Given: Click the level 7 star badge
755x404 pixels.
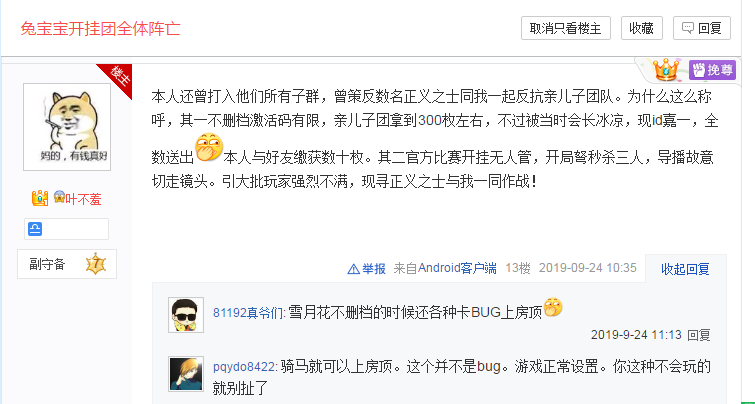Looking at the screenshot, I should click(x=95, y=264).
